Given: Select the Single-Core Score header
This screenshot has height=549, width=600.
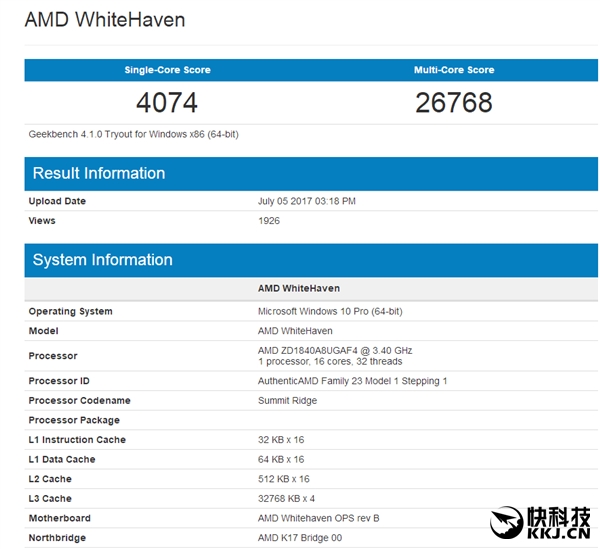Looking at the screenshot, I should coord(167,70).
